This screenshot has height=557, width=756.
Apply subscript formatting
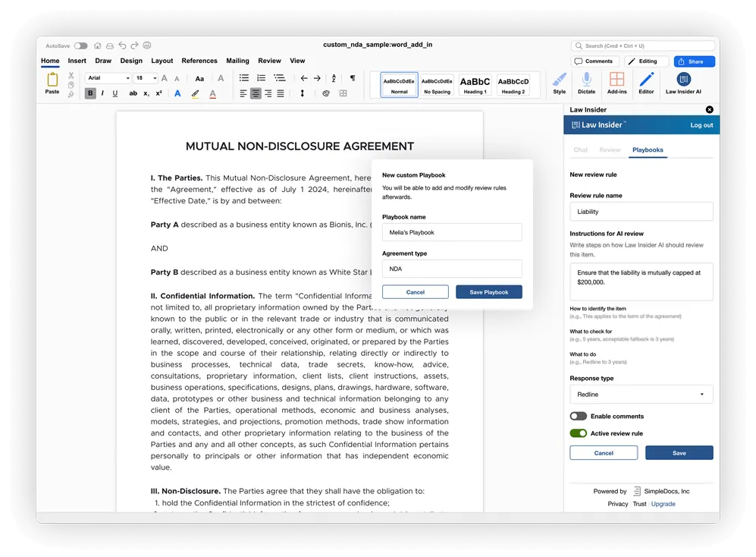[146, 93]
